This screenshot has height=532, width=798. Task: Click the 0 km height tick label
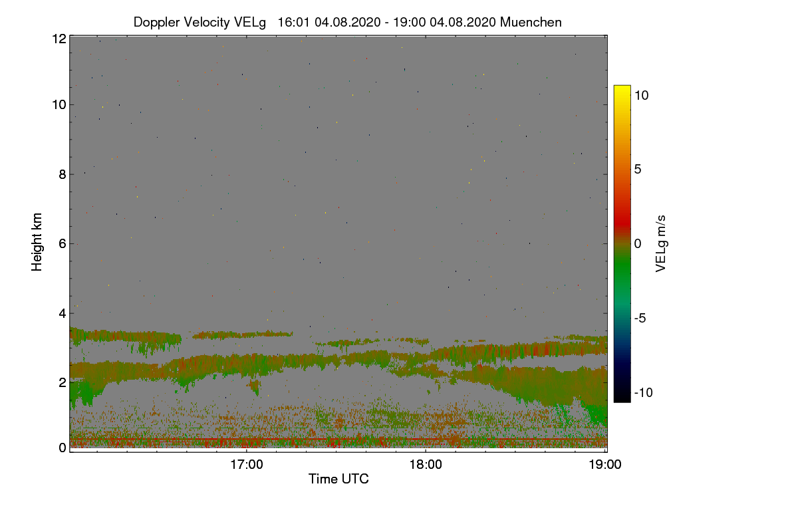pos(63,448)
